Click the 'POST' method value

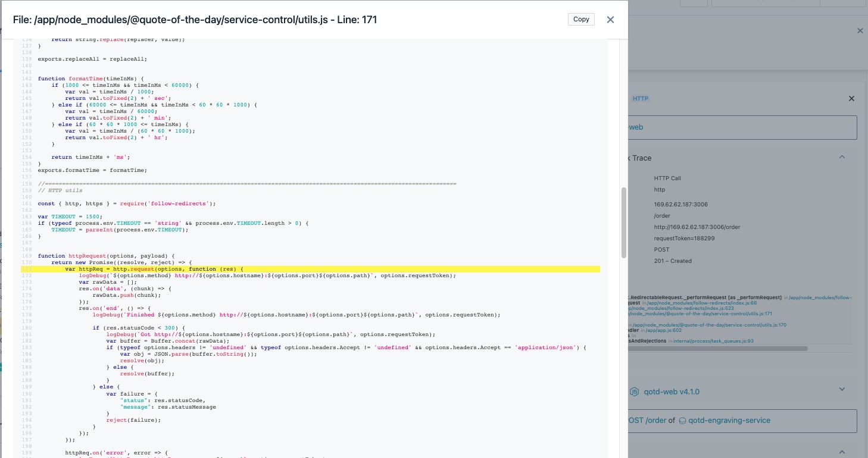pos(661,250)
